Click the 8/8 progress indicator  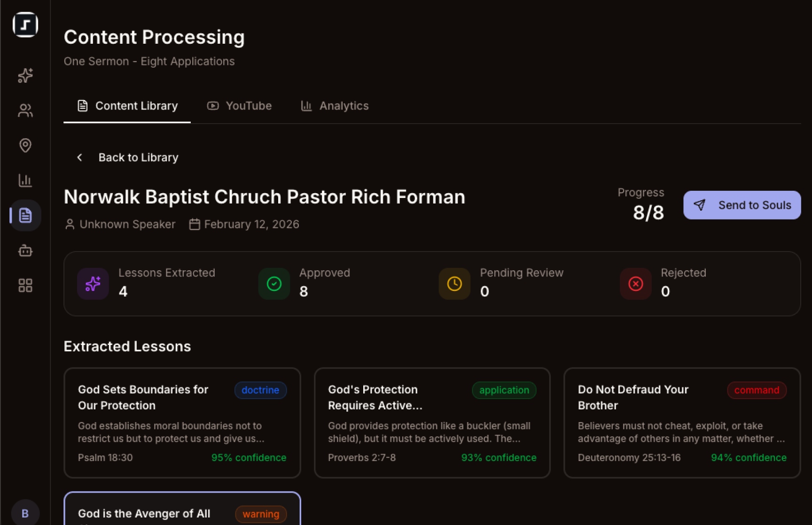(648, 212)
